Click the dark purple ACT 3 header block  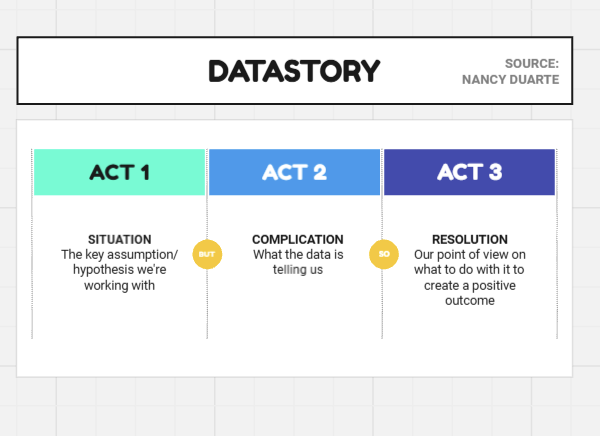470,172
